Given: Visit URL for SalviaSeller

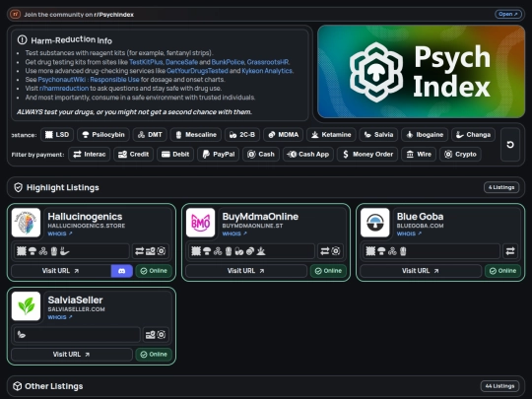Looking at the screenshot, I should coord(72,355).
